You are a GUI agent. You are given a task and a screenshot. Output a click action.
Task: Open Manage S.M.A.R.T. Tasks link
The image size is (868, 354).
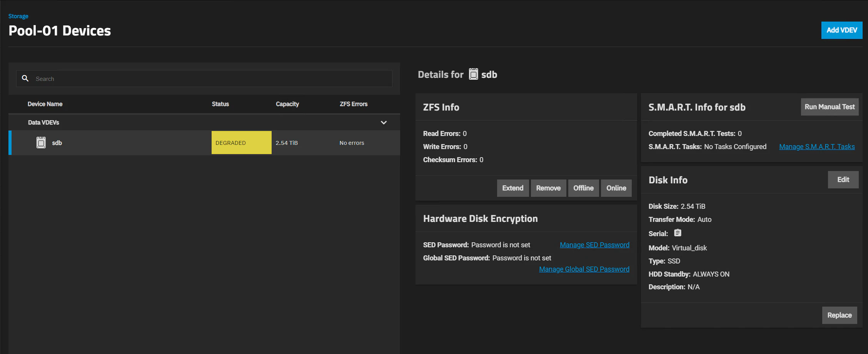817,147
